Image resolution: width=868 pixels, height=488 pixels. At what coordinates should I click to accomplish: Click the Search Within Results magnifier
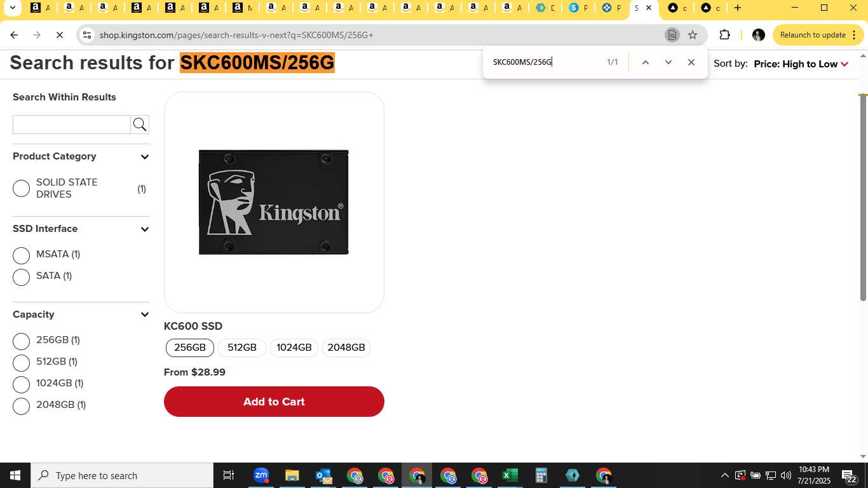click(140, 125)
